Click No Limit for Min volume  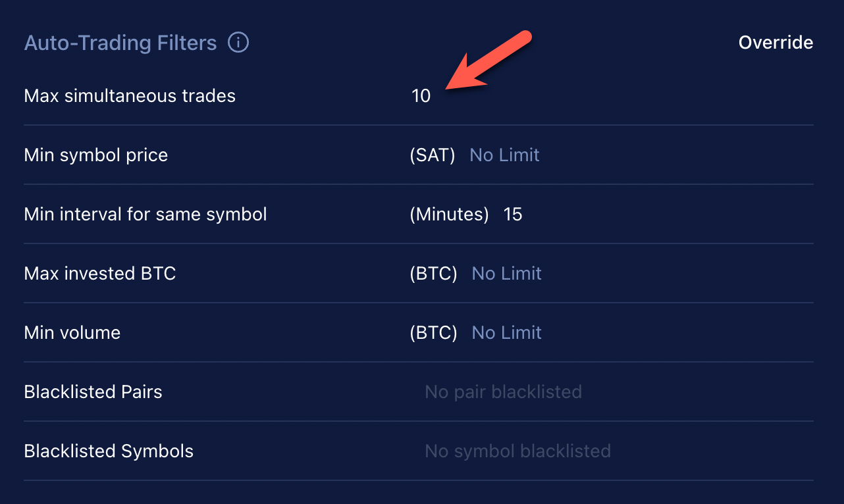click(507, 333)
